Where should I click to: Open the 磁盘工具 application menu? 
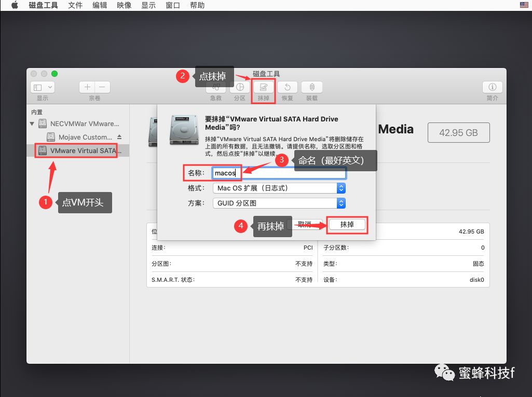coord(43,5)
